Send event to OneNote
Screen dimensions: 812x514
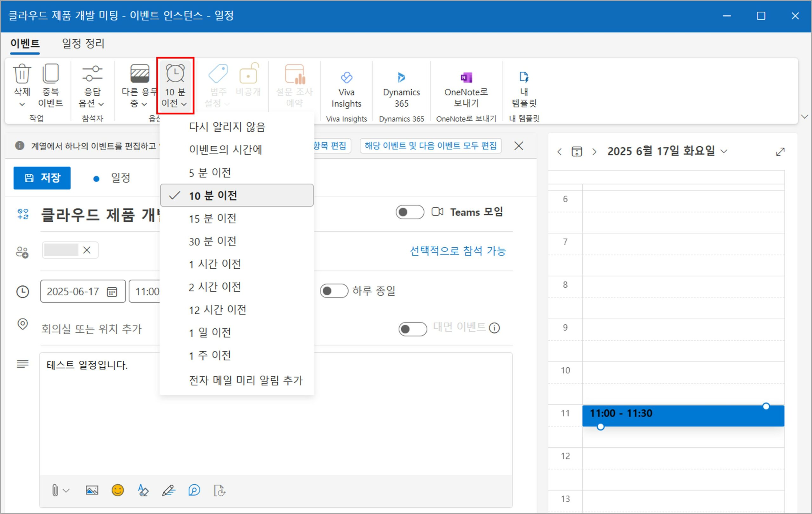(466, 78)
